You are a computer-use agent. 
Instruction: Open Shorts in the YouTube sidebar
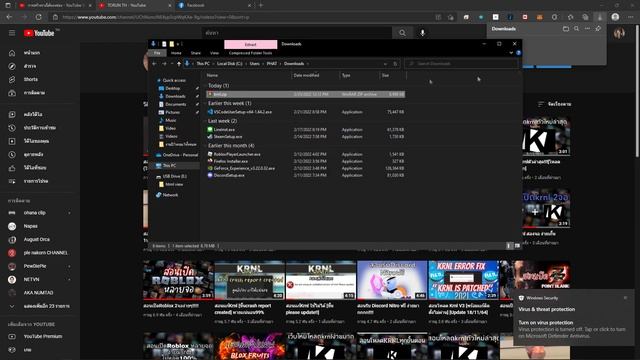tap(31, 79)
